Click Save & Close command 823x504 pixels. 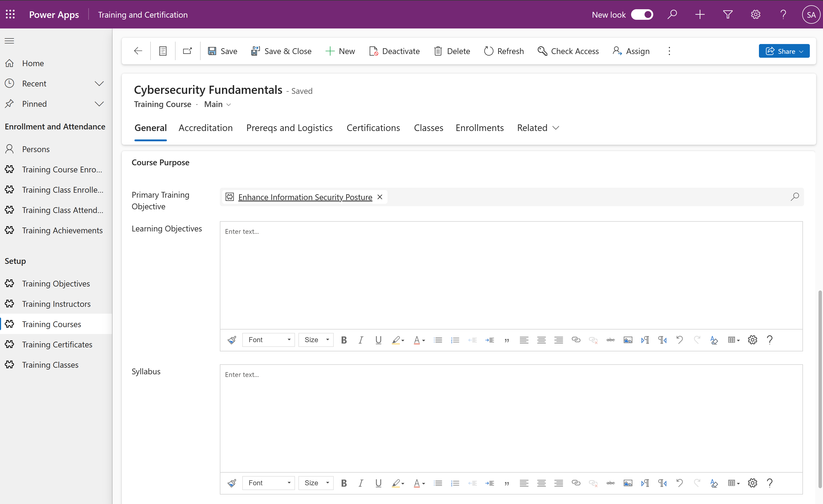pos(281,51)
